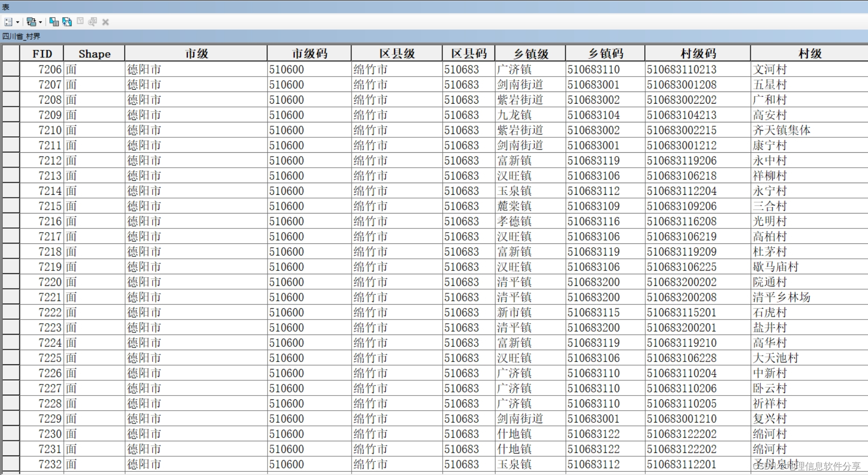Click village name 永中村

coord(770,160)
